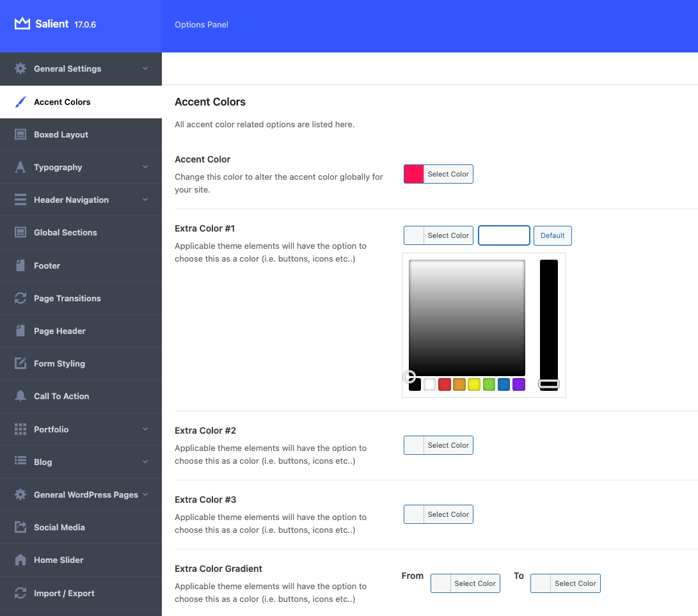Open the Accent Colors settings page
Viewport: 698px width, 616px height.
62,102
